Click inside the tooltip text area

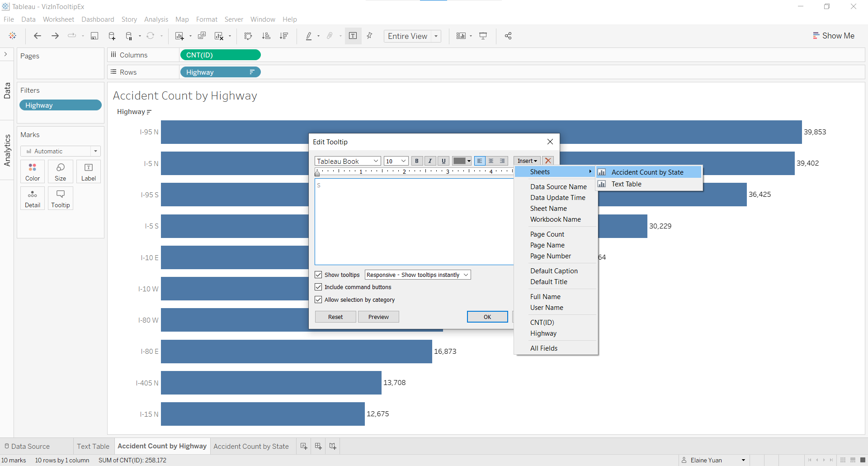414,222
